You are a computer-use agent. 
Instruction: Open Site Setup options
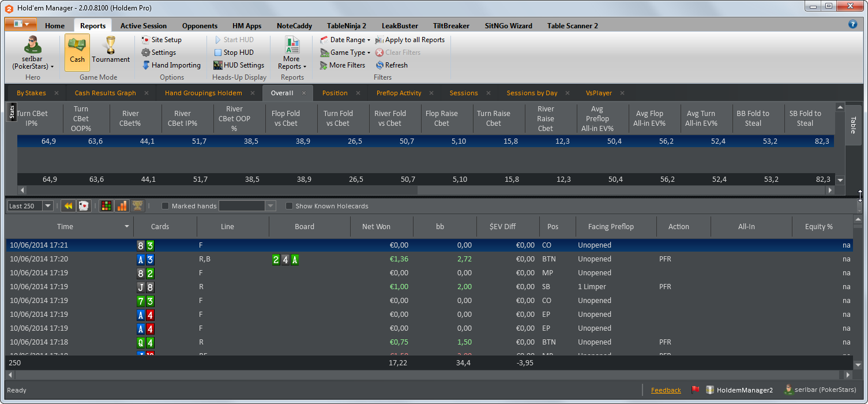tap(161, 40)
